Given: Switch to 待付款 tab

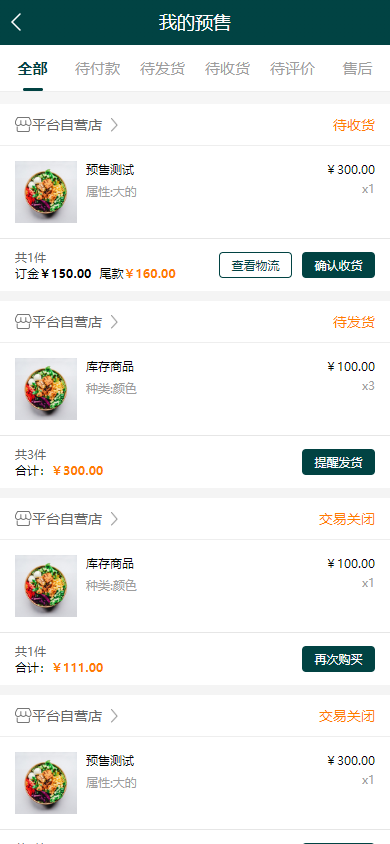Looking at the screenshot, I should 97,69.
